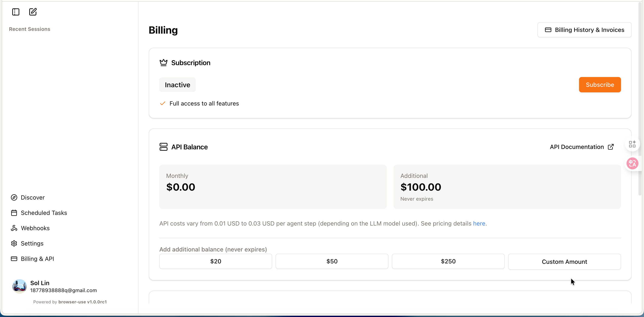Open the API Documentation link
This screenshot has height=317, width=644.
point(582,147)
